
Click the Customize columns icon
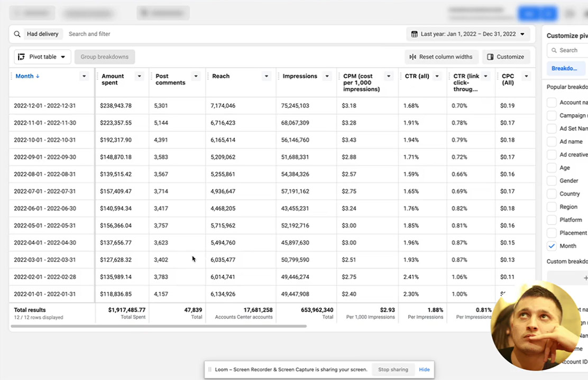(490, 57)
